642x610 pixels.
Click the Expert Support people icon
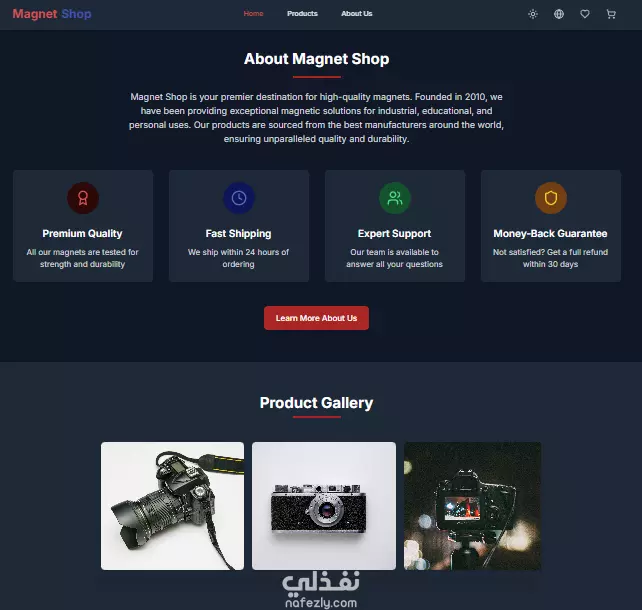(395, 198)
